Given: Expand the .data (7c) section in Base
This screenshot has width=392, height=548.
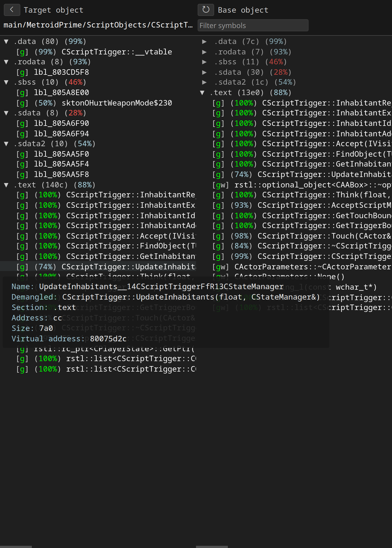Looking at the screenshot, I should point(204,41).
